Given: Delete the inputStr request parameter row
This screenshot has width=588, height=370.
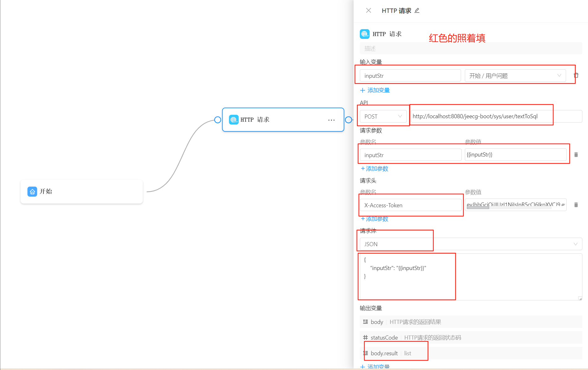Looking at the screenshot, I should click(576, 155).
